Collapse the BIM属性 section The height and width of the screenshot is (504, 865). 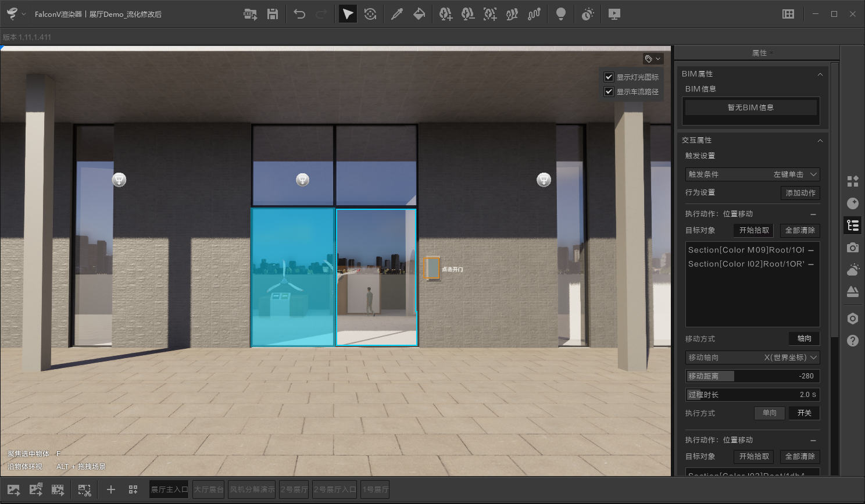820,74
